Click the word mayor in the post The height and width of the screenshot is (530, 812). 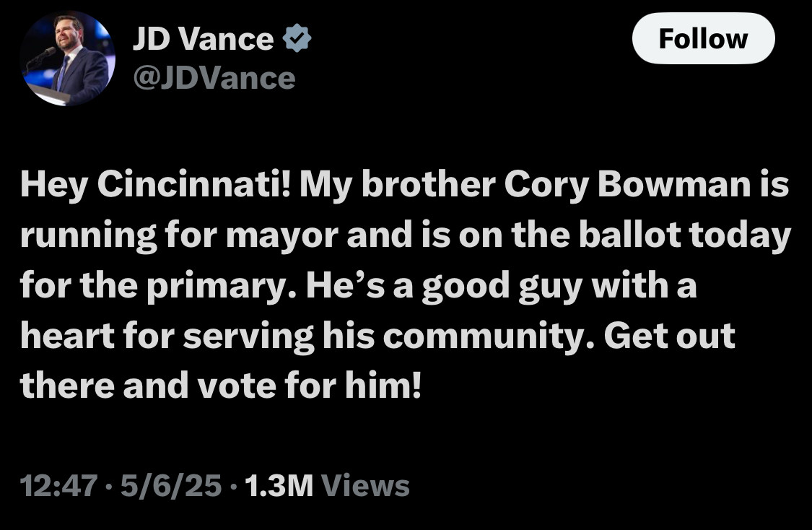(x=282, y=237)
